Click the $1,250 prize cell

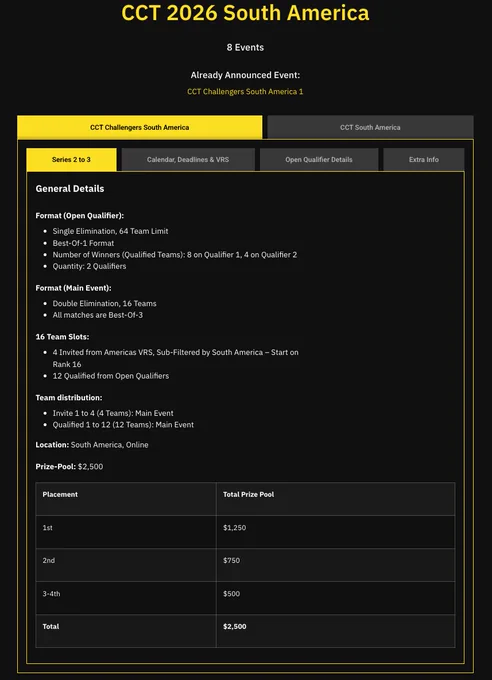click(335, 532)
